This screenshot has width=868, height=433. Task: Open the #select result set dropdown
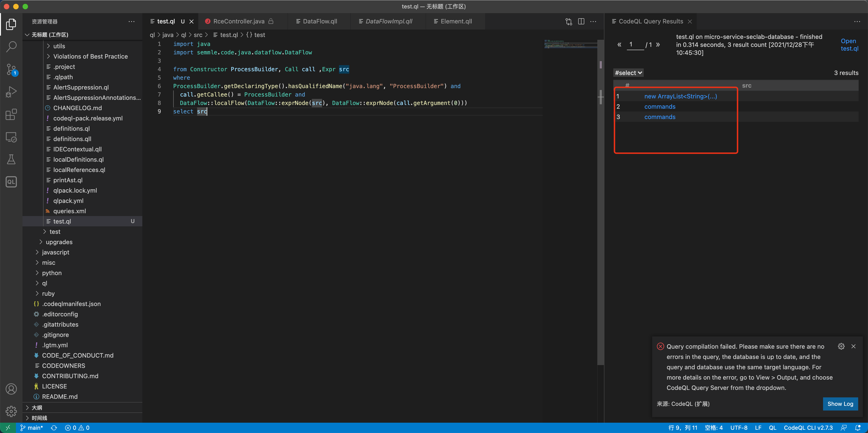pos(629,73)
